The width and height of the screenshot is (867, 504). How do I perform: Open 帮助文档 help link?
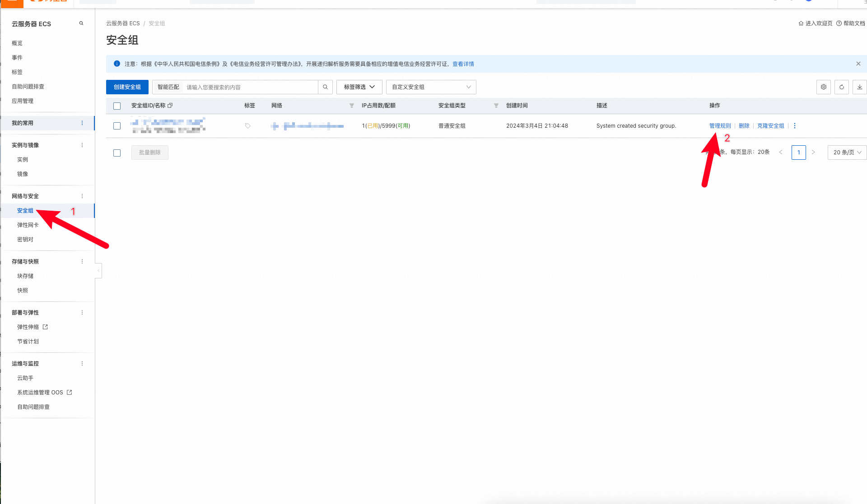click(x=851, y=23)
